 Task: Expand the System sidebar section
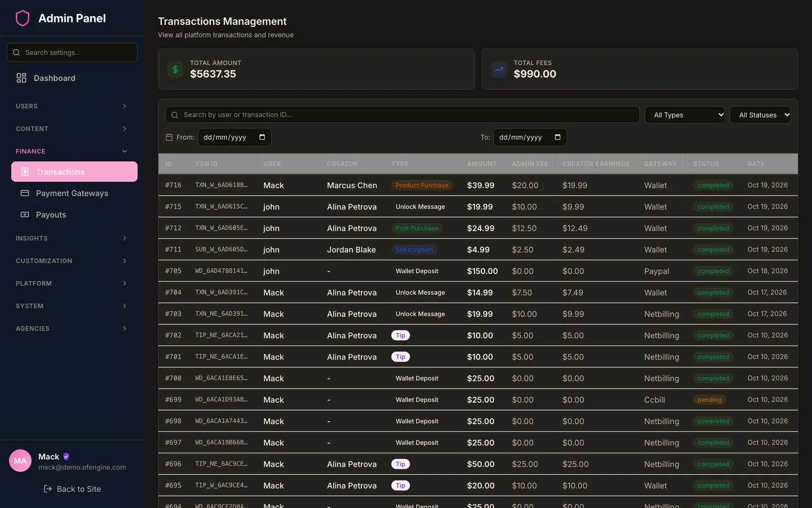click(72, 306)
